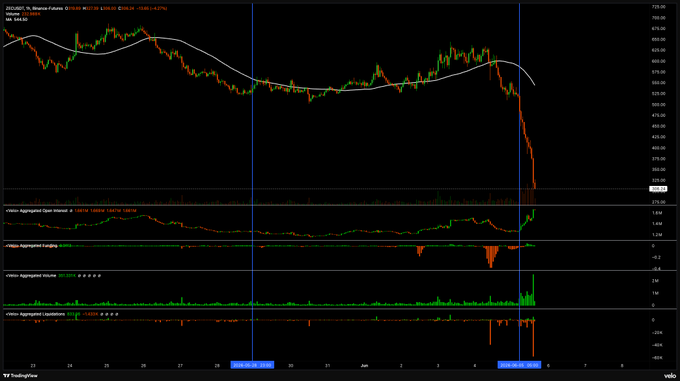This screenshot has height=381, width=680.
Task: Click the 2M aggregated volume axis label
Action: (655, 281)
